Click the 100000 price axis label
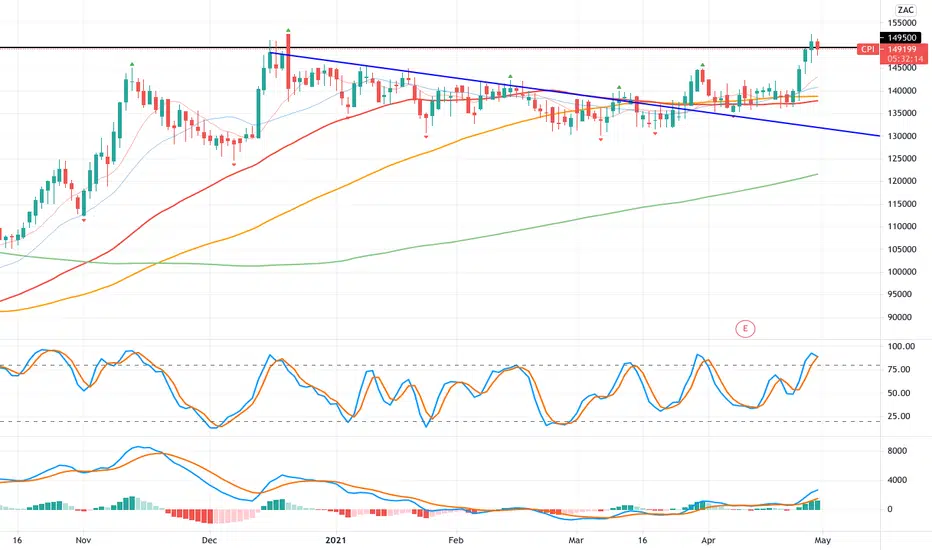 (x=902, y=272)
